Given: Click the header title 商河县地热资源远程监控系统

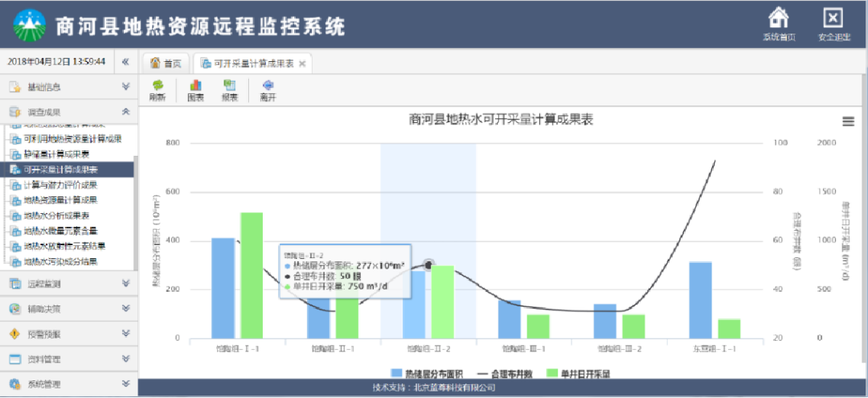Looking at the screenshot, I should pyautogui.click(x=200, y=26).
